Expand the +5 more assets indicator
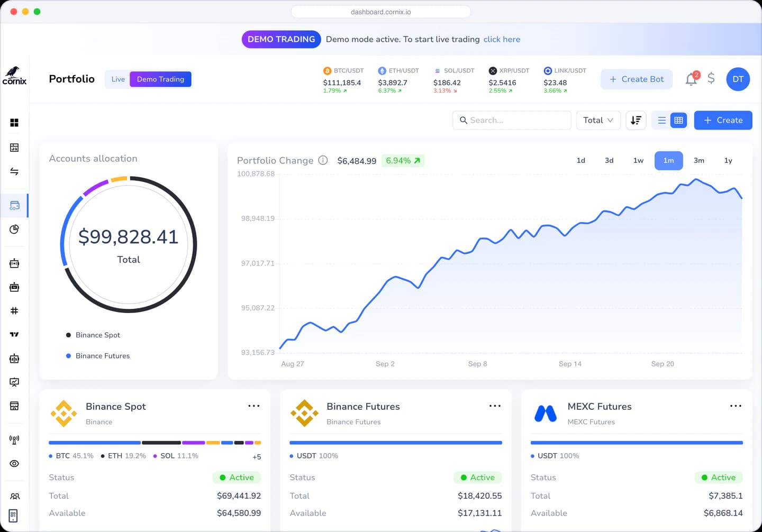The width and height of the screenshot is (762, 532). coord(257,457)
